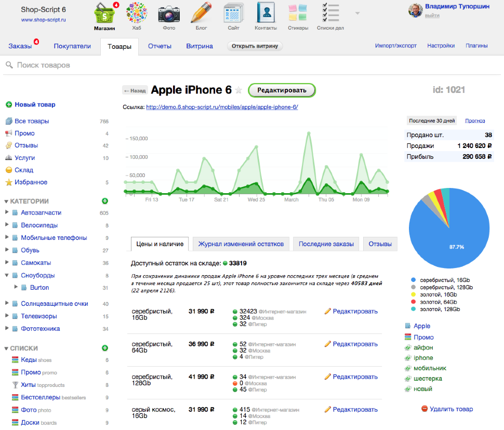Open the шестерка tag
This screenshot has width=504, height=430.
point(428,379)
